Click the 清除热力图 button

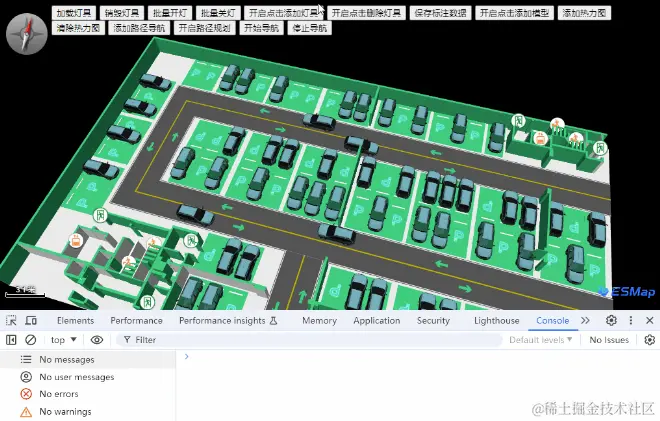(78, 28)
